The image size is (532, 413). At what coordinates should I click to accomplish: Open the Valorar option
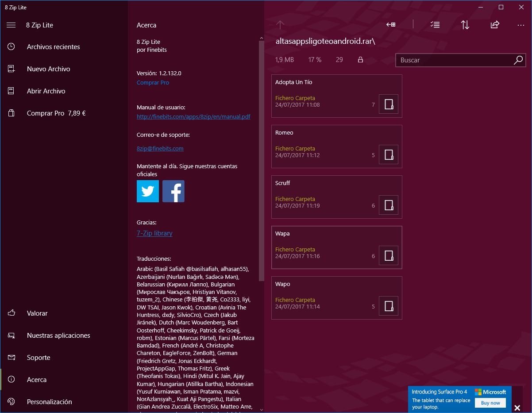tap(64, 313)
